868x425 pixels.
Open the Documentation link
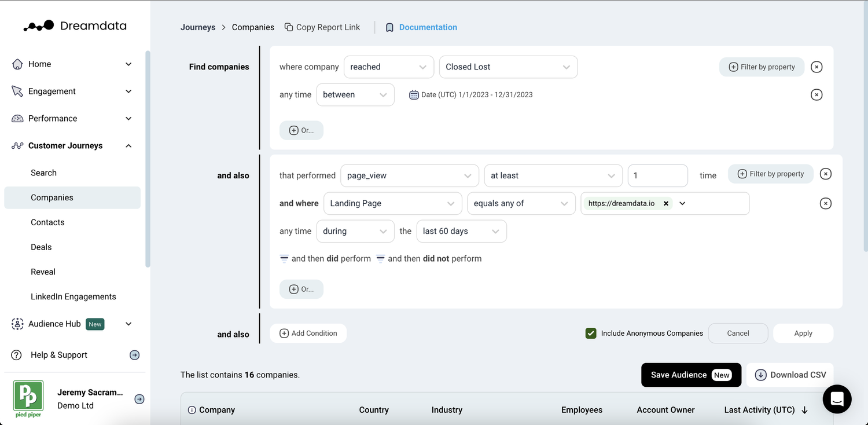click(421, 27)
